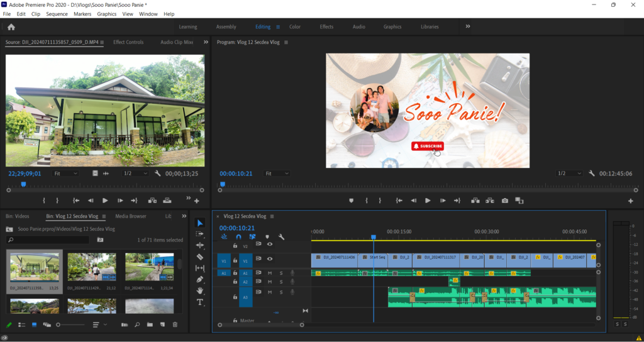
Task: Select the Hand tool
Action: tap(199, 290)
